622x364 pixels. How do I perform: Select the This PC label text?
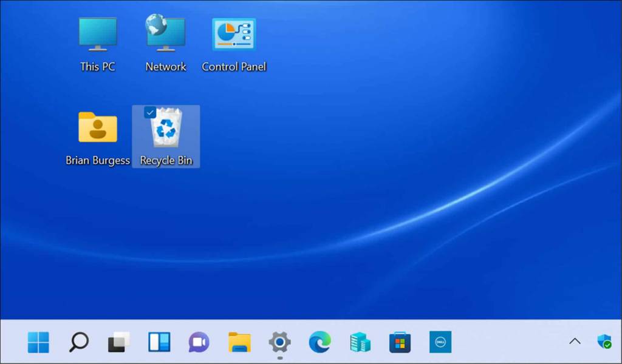pyautogui.click(x=97, y=67)
